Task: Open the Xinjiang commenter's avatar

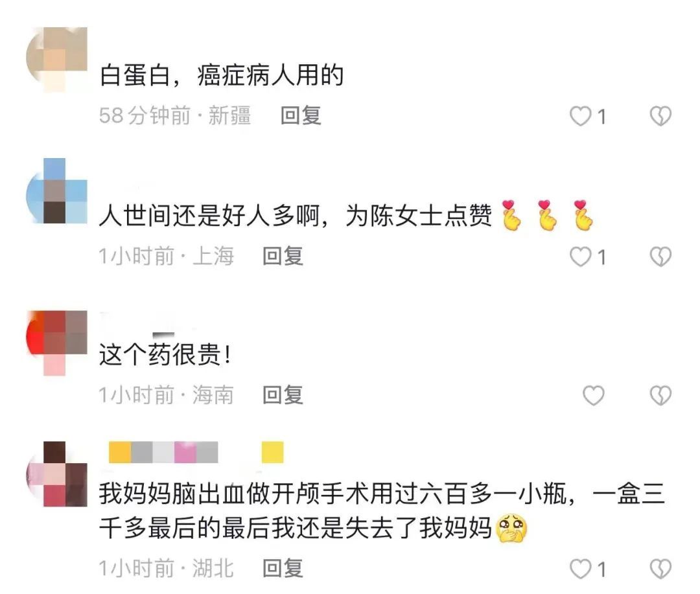Action: (56, 60)
